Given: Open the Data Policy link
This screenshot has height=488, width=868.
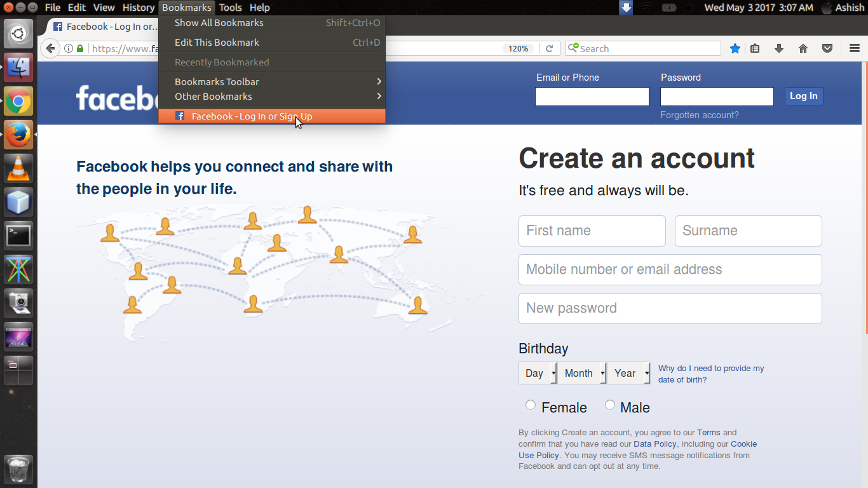Looking at the screenshot, I should [655, 444].
